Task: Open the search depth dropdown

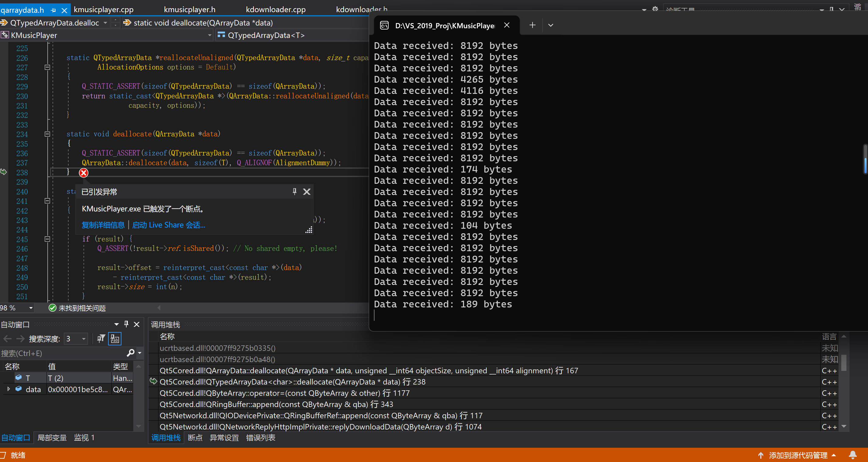Action: (83, 339)
